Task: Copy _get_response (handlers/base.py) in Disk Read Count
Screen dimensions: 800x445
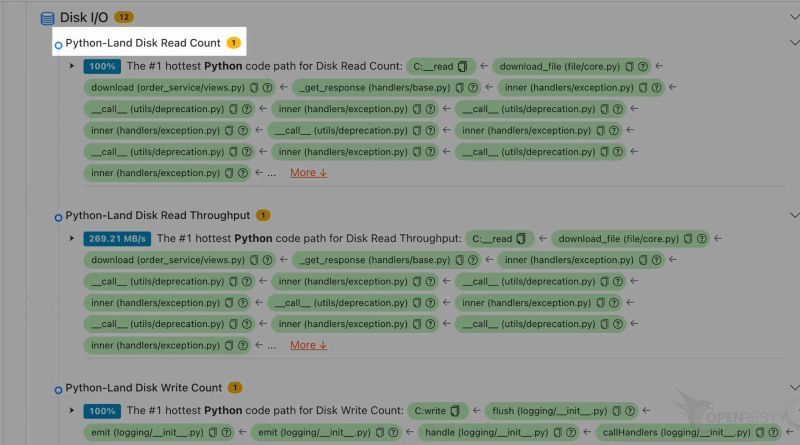Action: point(460,88)
